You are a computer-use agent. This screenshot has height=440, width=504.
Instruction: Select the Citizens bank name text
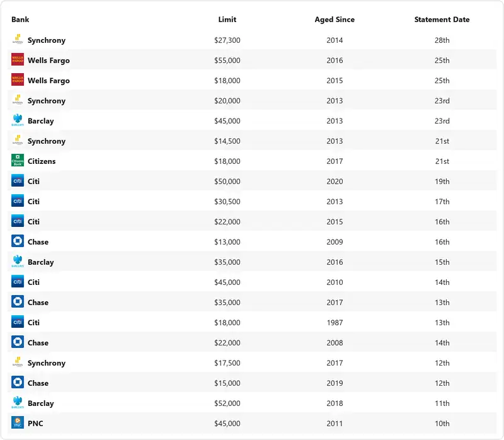[x=42, y=161]
